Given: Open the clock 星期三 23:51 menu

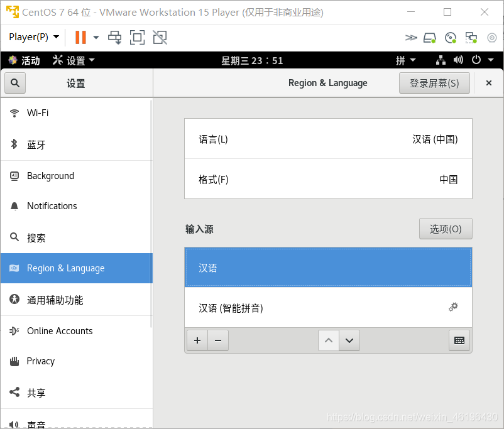Looking at the screenshot, I should [x=252, y=60].
